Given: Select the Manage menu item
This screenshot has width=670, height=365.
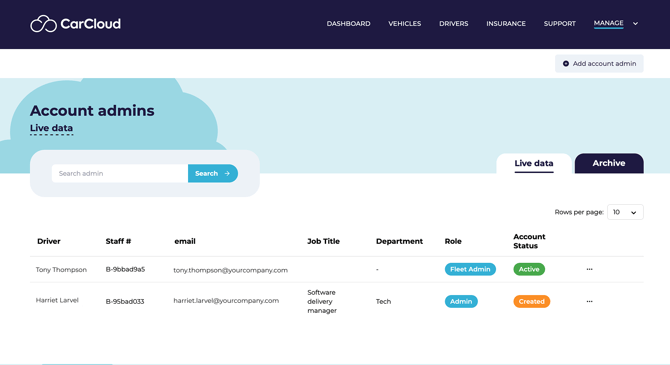Looking at the screenshot, I should click(608, 23).
